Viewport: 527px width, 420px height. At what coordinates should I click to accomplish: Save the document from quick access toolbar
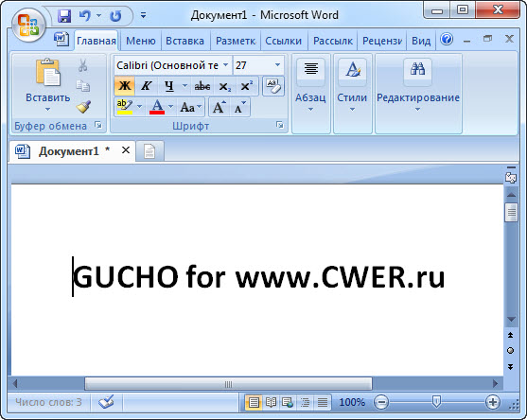tap(63, 15)
